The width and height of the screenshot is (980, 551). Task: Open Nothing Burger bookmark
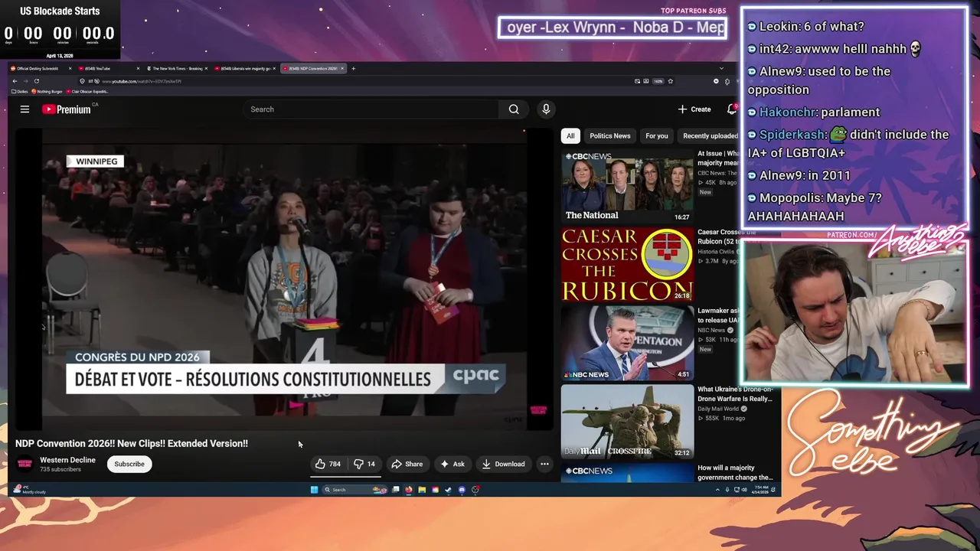pos(47,92)
